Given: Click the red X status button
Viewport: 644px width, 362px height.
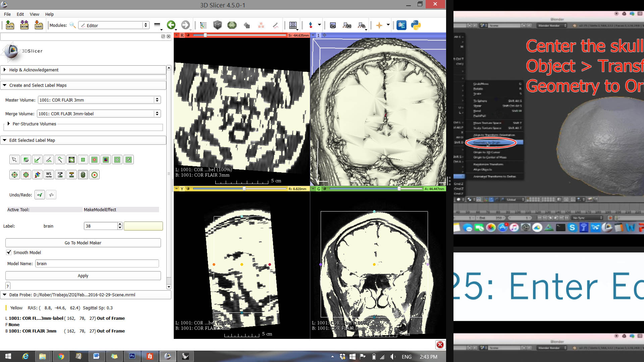Looking at the screenshot, I should pyautogui.click(x=440, y=345).
